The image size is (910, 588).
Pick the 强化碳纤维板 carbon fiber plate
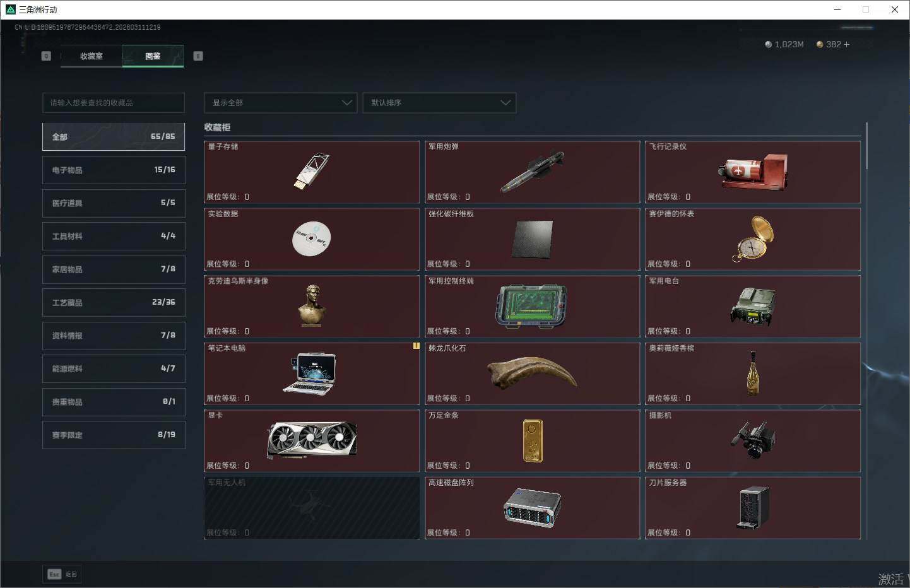(x=533, y=239)
